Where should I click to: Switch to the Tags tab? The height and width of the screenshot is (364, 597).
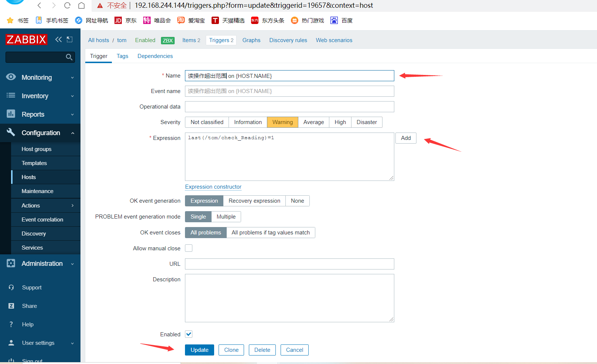pyautogui.click(x=123, y=56)
